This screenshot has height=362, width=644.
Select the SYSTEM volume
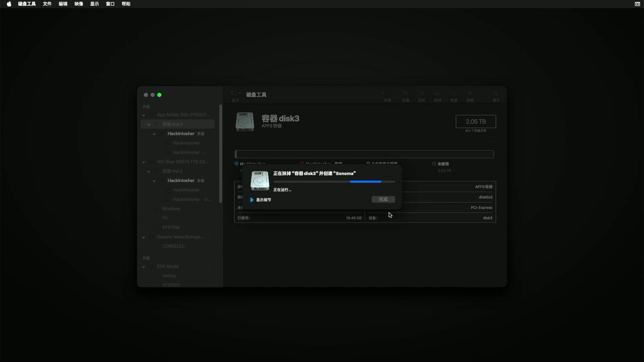click(x=171, y=227)
